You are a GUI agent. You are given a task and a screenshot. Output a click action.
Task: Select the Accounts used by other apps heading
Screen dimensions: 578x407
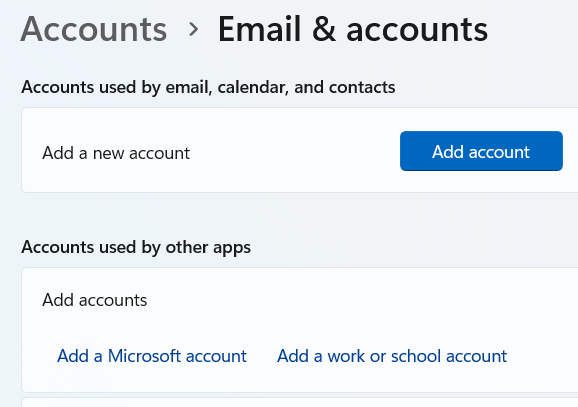(x=136, y=247)
